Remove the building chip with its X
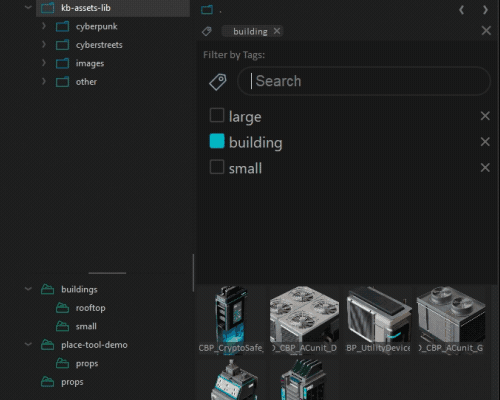Image resolution: width=500 pixels, height=400 pixels. pyautogui.click(x=277, y=31)
